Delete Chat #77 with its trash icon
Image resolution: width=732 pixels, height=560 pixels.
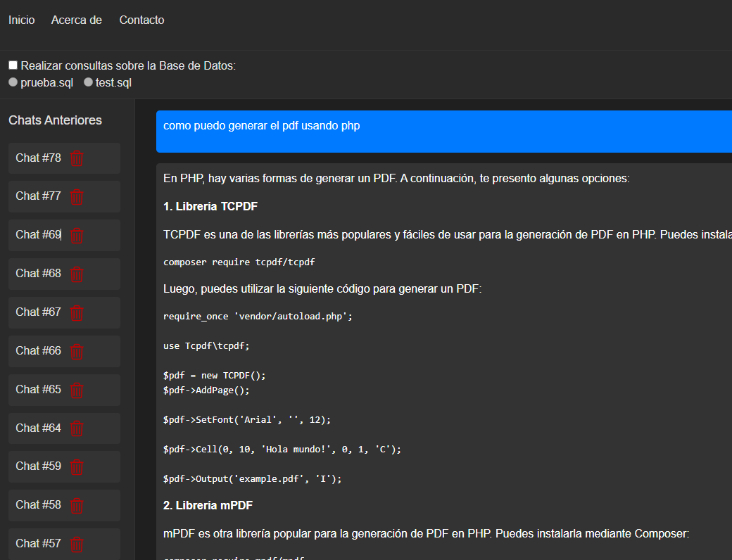point(77,197)
